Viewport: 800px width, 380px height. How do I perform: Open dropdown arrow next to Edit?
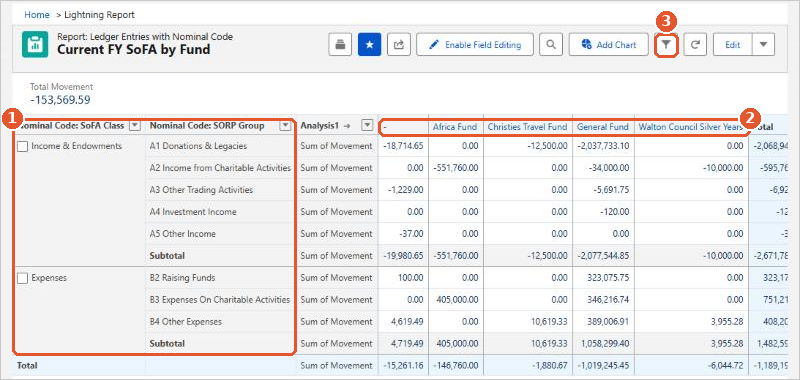(x=763, y=44)
